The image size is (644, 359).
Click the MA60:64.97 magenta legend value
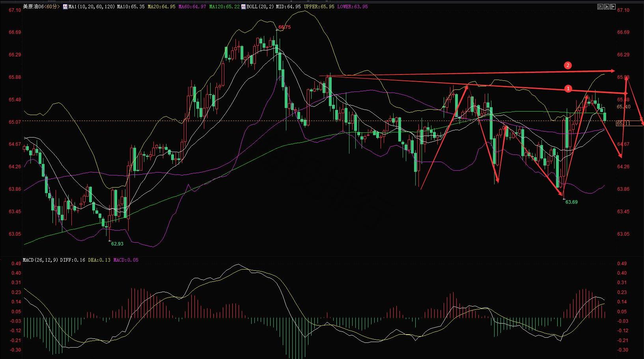[192, 7]
